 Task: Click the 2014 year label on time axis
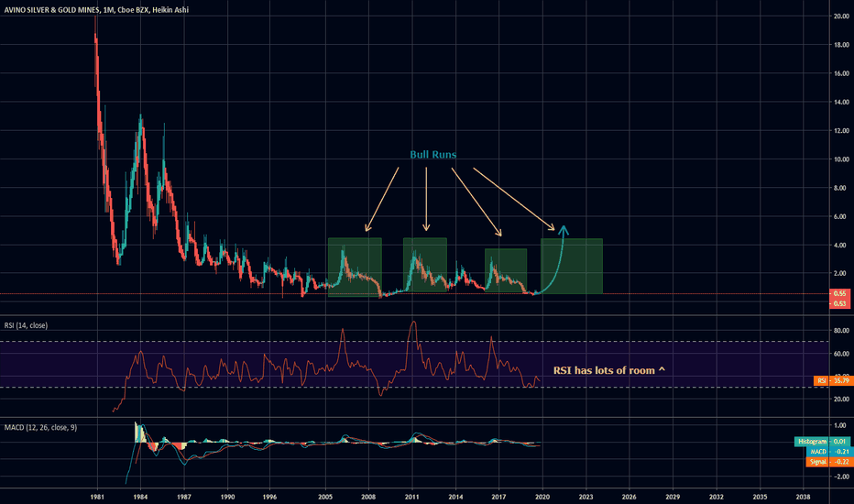pos(456,497)
